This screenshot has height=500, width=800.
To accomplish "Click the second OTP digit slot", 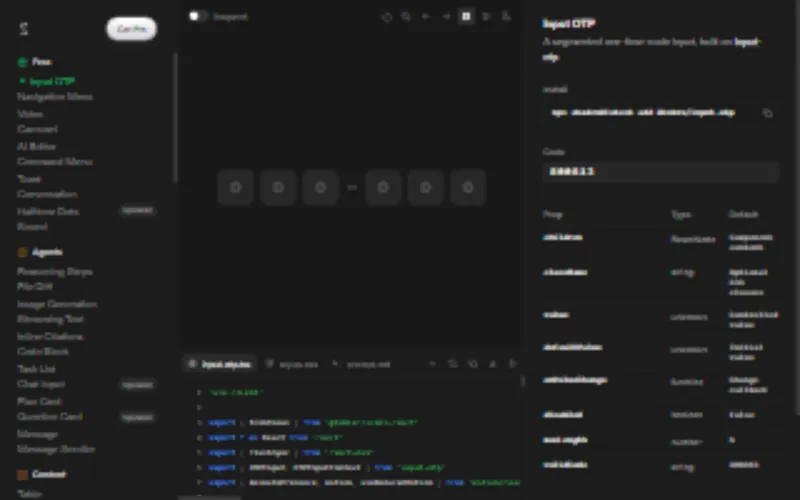I will [278, 187].
